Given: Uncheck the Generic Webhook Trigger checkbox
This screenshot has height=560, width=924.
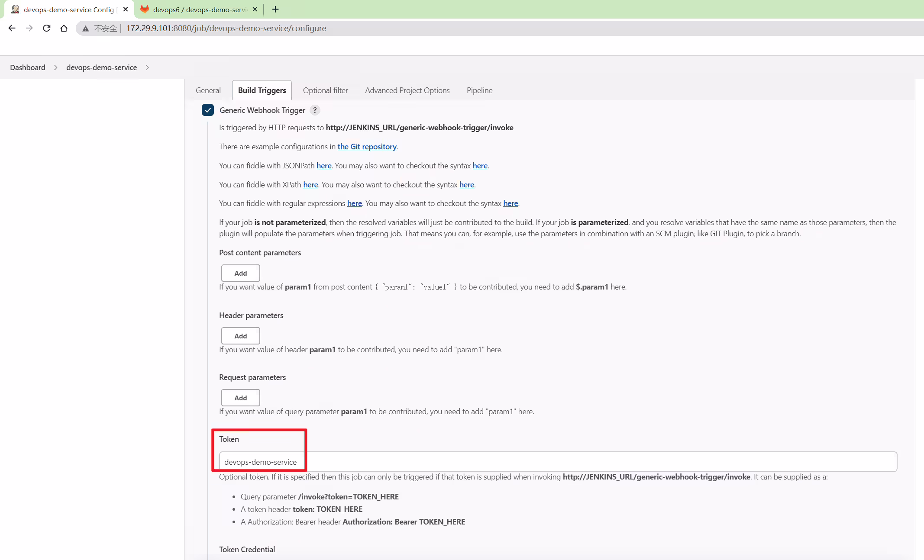Looking at the screenshot, I should click(x=208, y=110).
